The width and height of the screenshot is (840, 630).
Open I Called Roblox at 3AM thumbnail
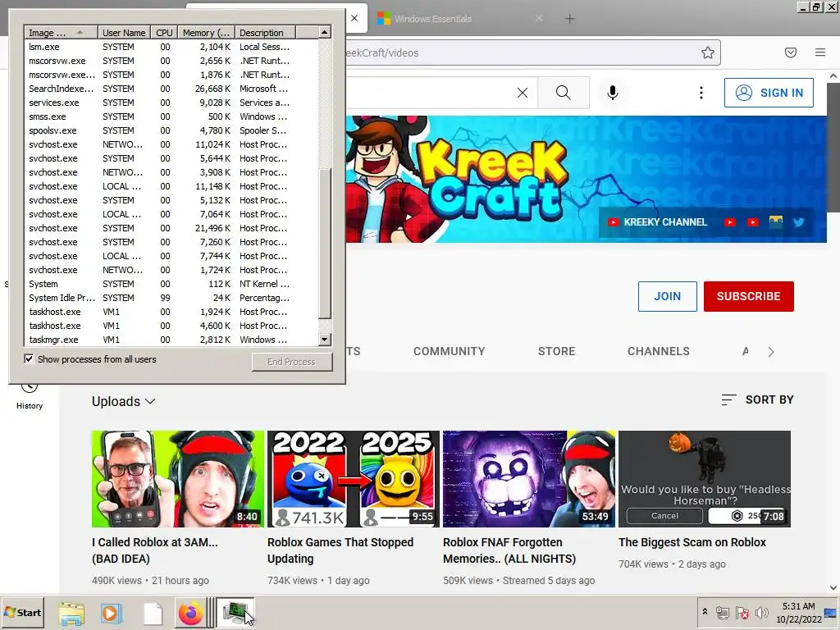[x=178, y=479]
